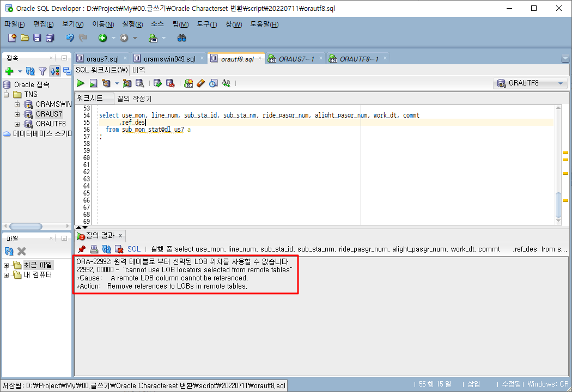The width and height of the screenshot is (572, 392).
Task: Click the binoculars Find DB Object icon
Action: [x=181, y=38]
